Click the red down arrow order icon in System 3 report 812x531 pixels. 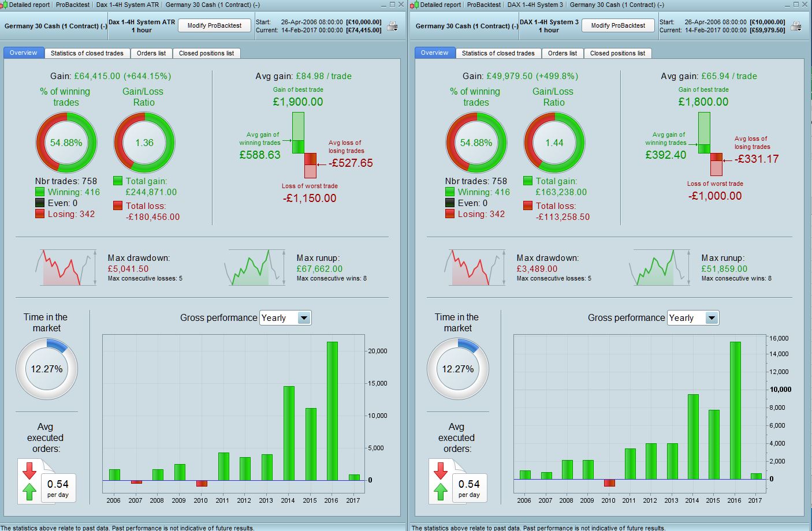[441, 470]
